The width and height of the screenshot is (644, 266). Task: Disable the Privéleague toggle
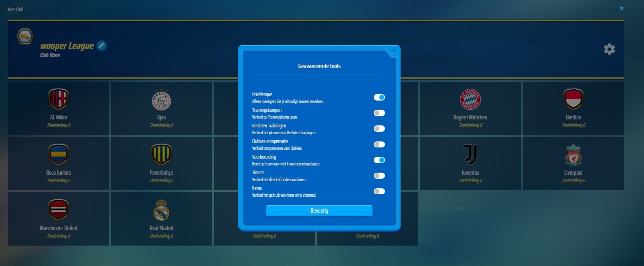379,97
